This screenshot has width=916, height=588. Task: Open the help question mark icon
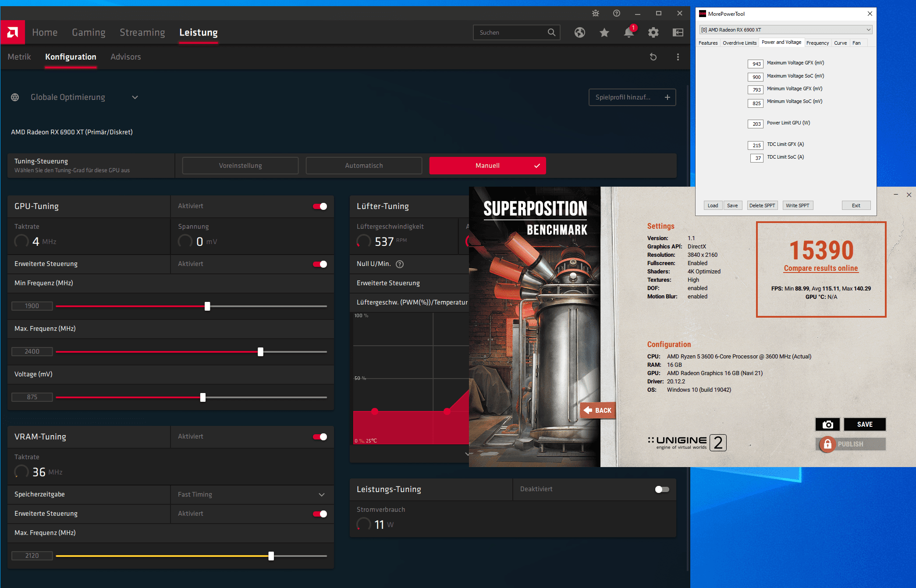click(x=616, y=13)
